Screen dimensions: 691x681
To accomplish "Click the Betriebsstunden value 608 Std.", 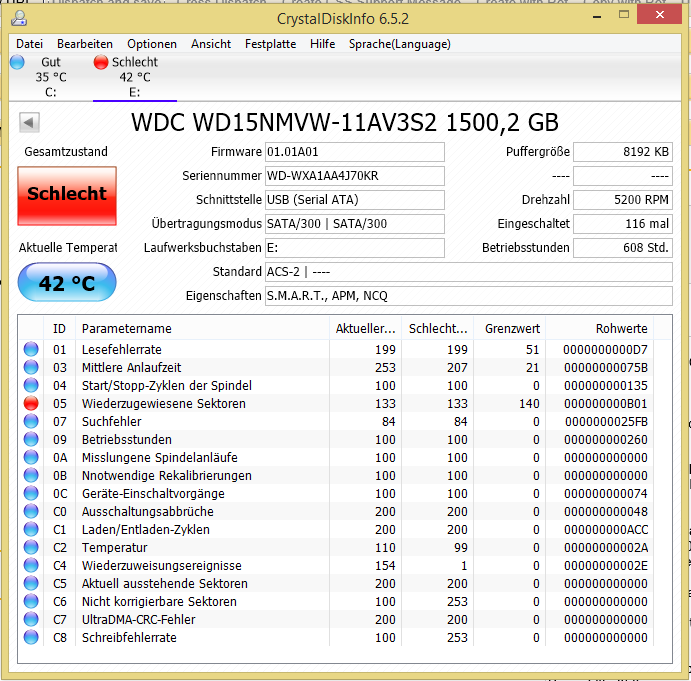I will [x=622, y=248].
